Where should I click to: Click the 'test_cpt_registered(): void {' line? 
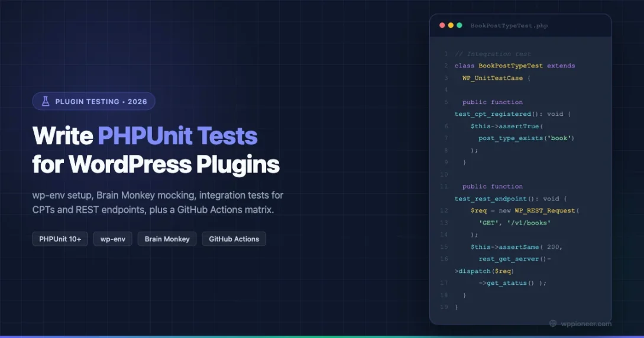513,114
